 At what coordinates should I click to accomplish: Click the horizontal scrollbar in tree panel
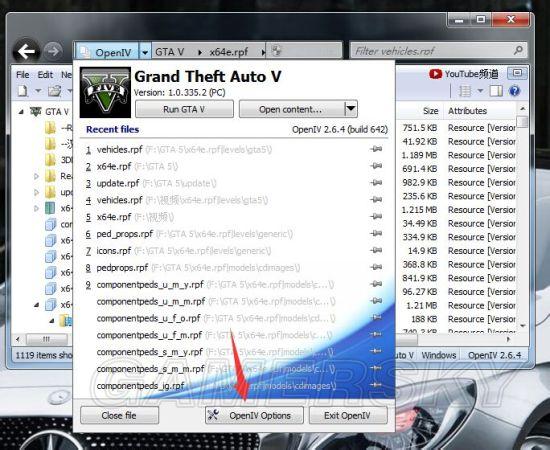point(44,339)
